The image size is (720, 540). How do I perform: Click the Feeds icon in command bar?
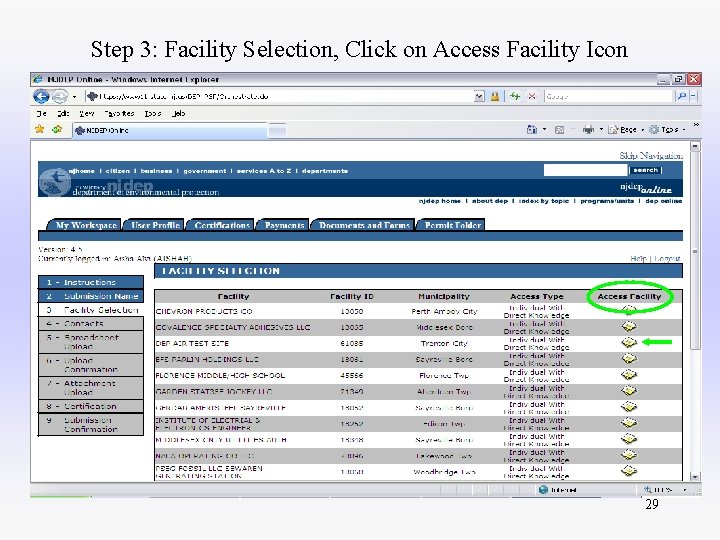coord(559,130)
